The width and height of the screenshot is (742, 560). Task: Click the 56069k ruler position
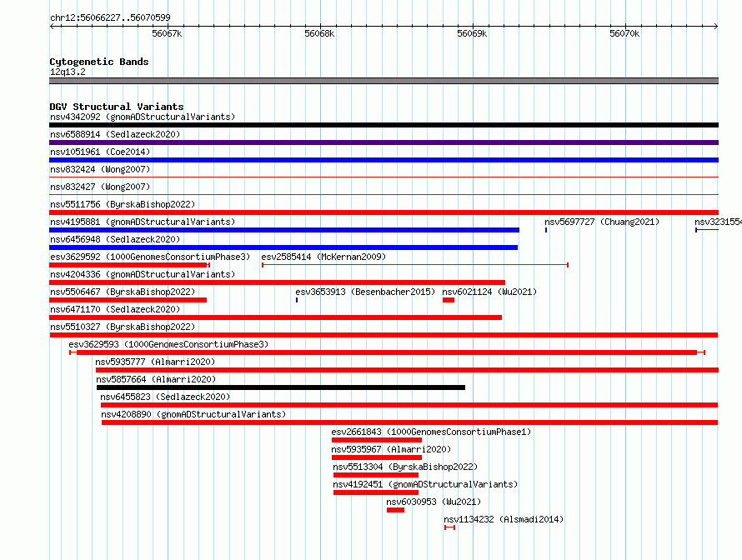point(472,33)
